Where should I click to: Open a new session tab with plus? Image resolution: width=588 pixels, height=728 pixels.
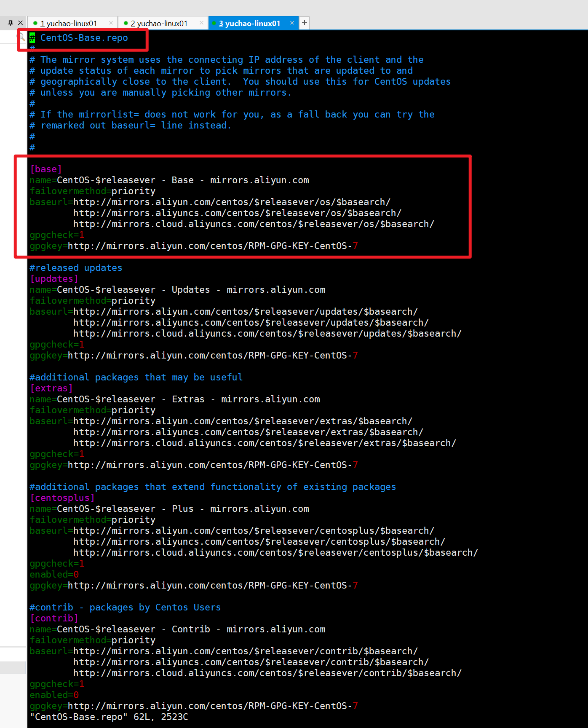point(304,23)
